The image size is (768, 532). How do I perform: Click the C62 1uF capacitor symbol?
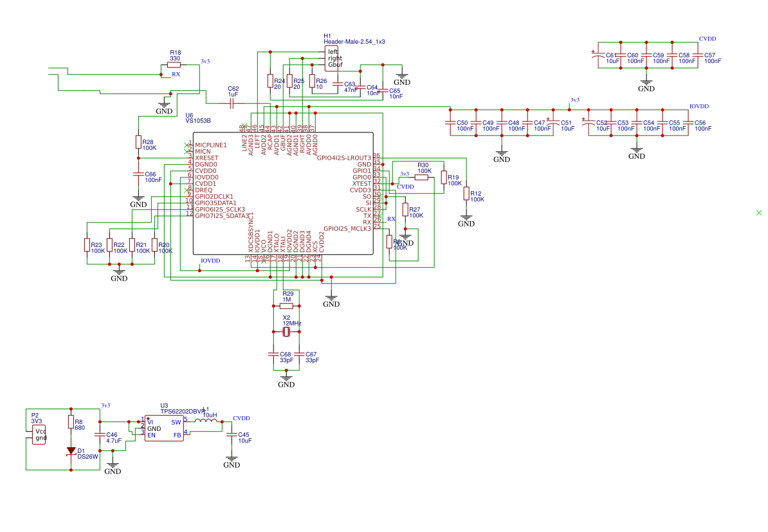[233, 102]
